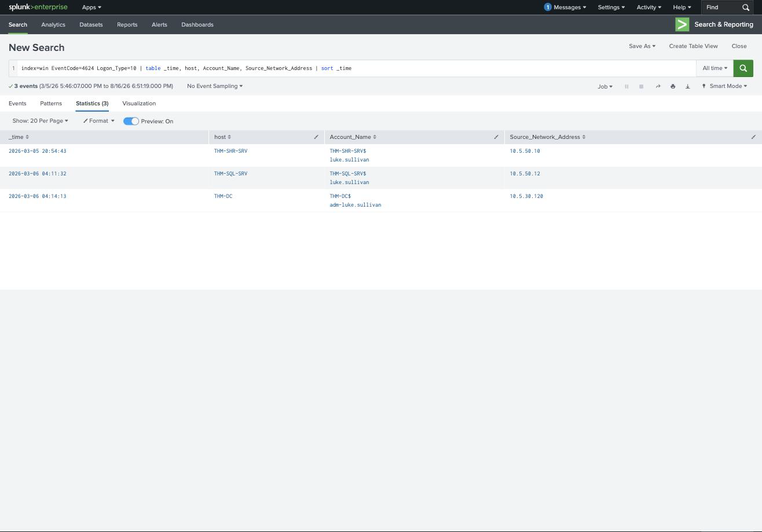Click host value THM-SQL-SRV
Viewport: 762px width, 532px height.
230,174
